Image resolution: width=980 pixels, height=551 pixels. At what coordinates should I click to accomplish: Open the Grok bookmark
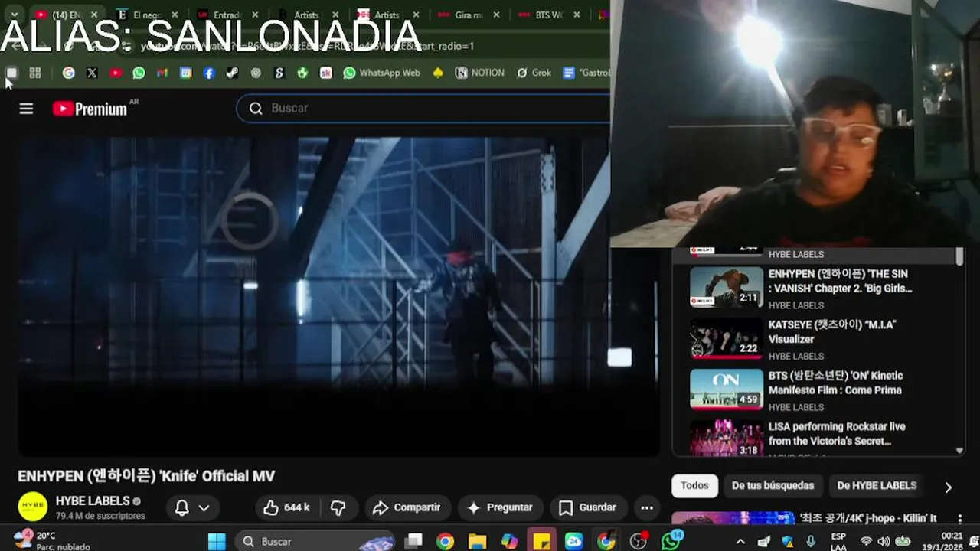pyautogui.click(x=534, y=73)
